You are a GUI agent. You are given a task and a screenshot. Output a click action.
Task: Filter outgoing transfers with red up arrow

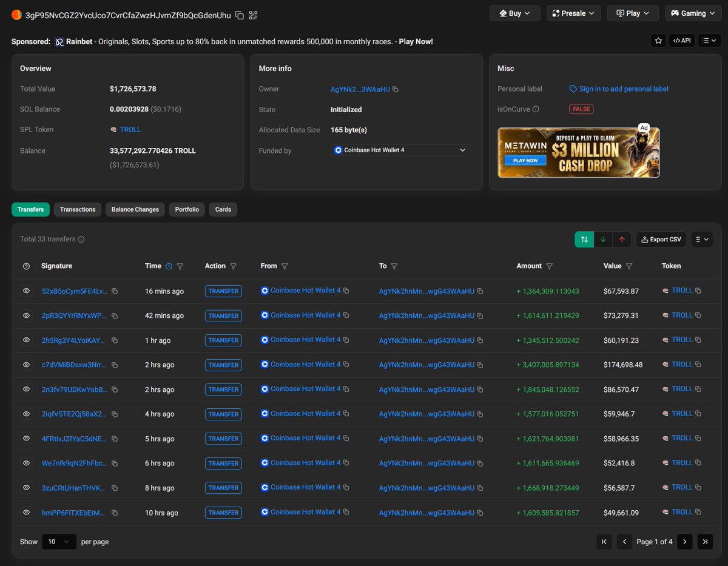coord(622,239)
